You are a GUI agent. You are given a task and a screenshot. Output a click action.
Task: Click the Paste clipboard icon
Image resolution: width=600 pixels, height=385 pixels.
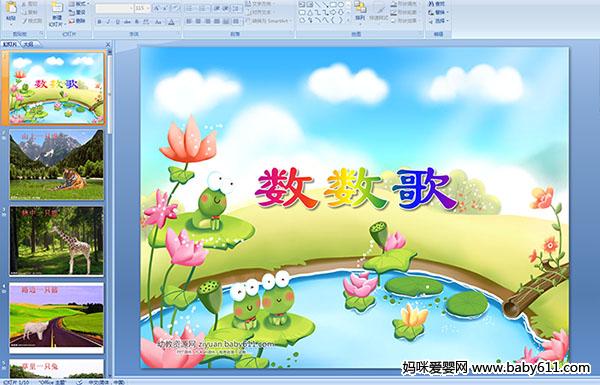tap(11, 8)
